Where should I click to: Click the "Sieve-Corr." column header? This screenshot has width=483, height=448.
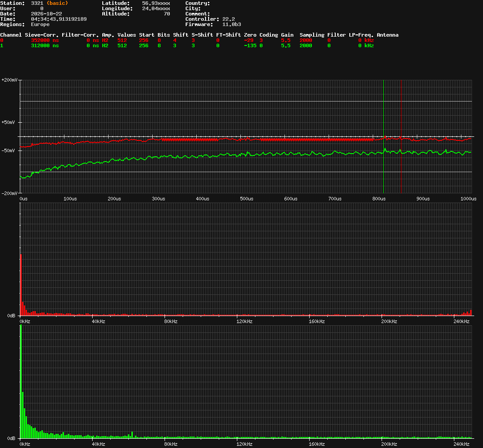[x=41, y=35]
